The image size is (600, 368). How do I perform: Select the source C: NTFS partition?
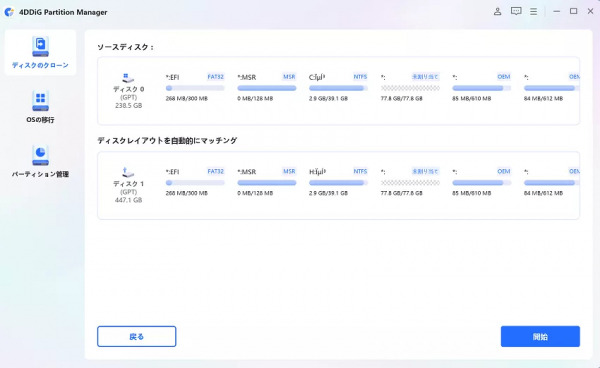pyautogui.click(x=338, y=88)
